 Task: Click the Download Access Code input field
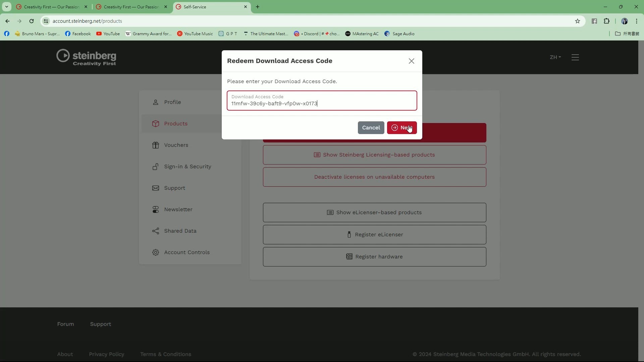[x=322, y=103]
